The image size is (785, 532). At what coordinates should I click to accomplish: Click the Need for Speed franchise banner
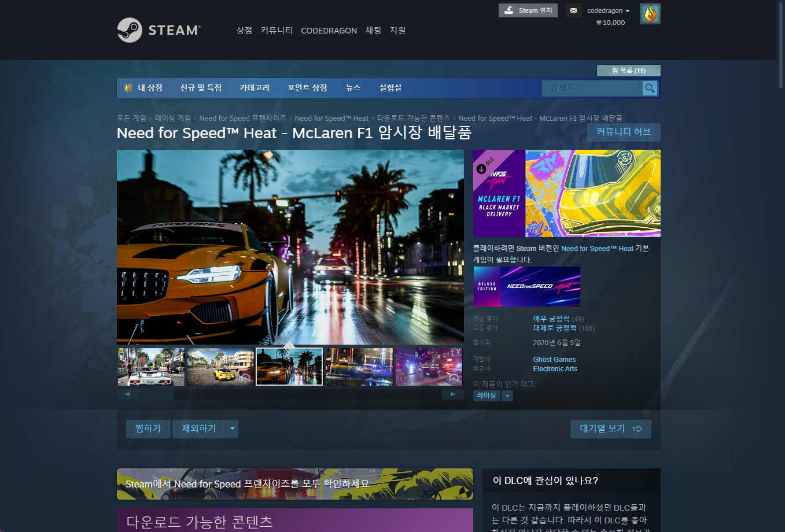coord(295,484)
